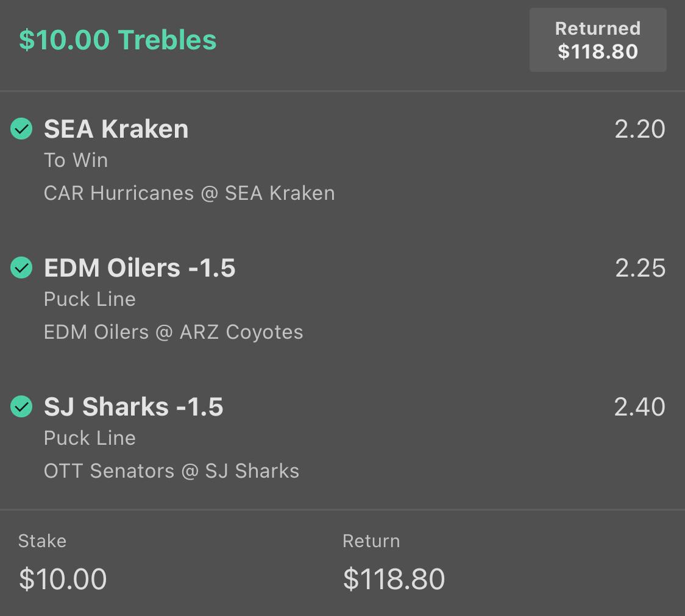The height and width of the screenshot is (616, 685).
Task: Open the Returned $118.80 button
Action: 598,40
